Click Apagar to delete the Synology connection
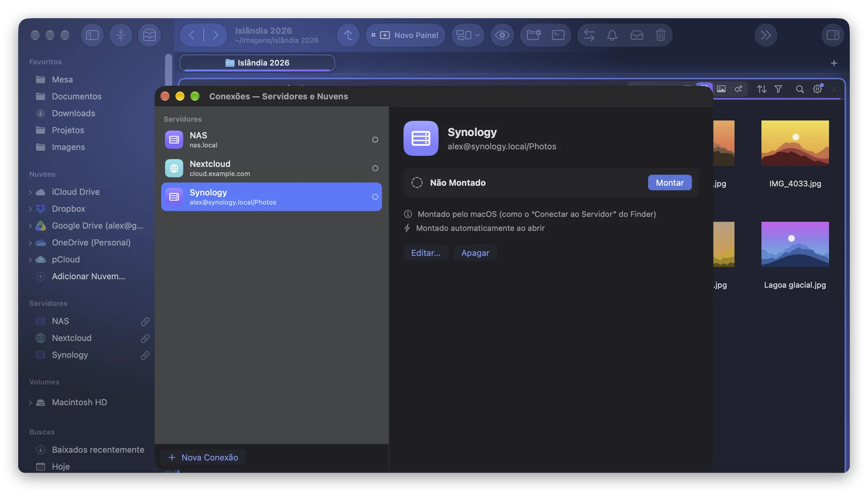Viewport: 868px width, 491px height. click(x=475, y=253)
